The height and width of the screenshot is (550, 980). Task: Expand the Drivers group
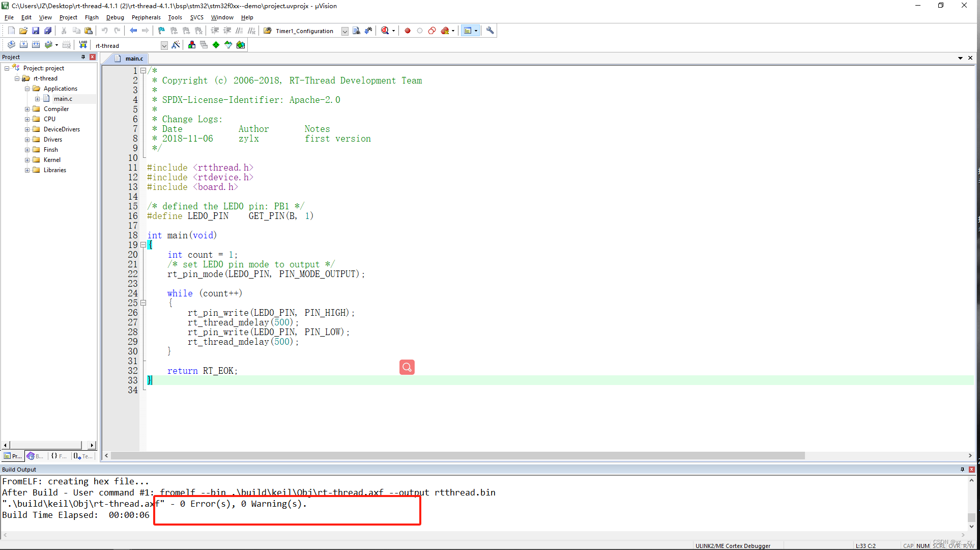coord(27,140)
